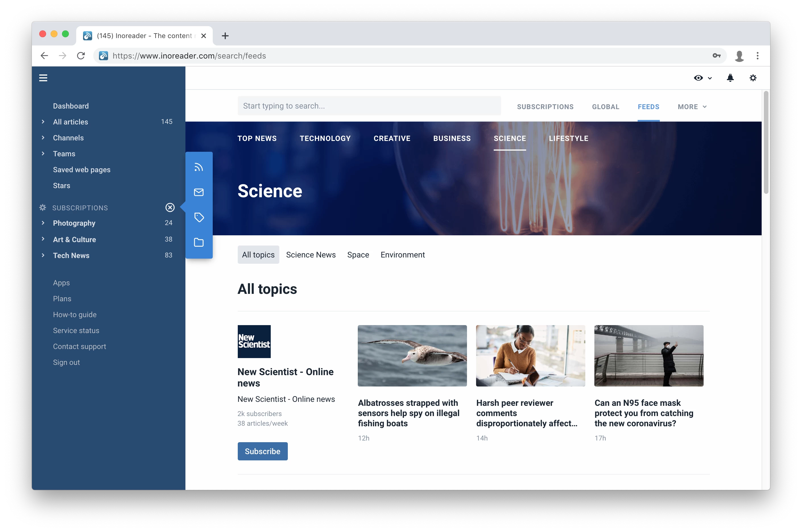The width and height of the screenshot is (802, 532).
Task: Check notifications via the bell icon
Action: pos(730,78)
